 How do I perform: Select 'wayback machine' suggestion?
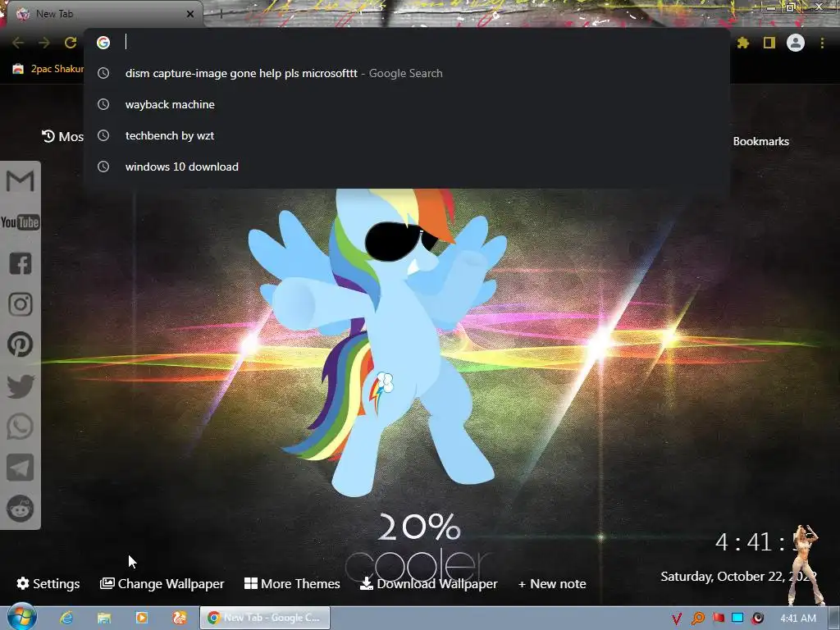tap(407, 104)
